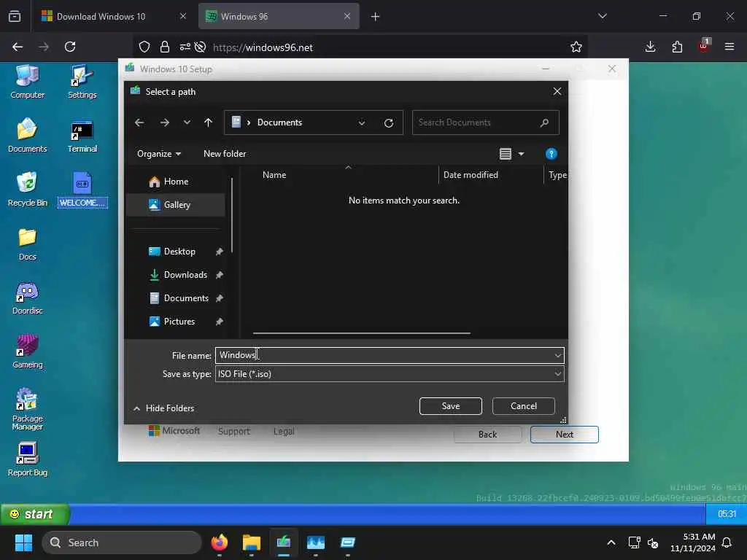Expand the File name suggestions dropdown
The image size is (747, 560).
pyautogui.click(x=557, y=356)
